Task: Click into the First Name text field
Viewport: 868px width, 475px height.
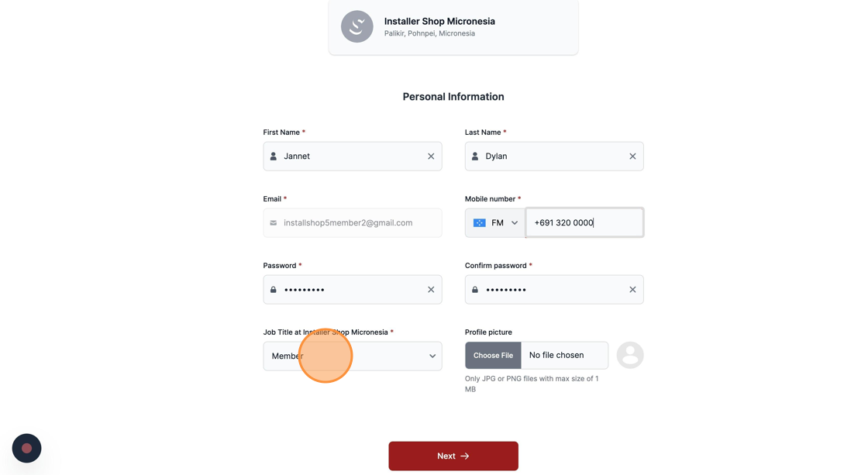Action: pos(353,156)
